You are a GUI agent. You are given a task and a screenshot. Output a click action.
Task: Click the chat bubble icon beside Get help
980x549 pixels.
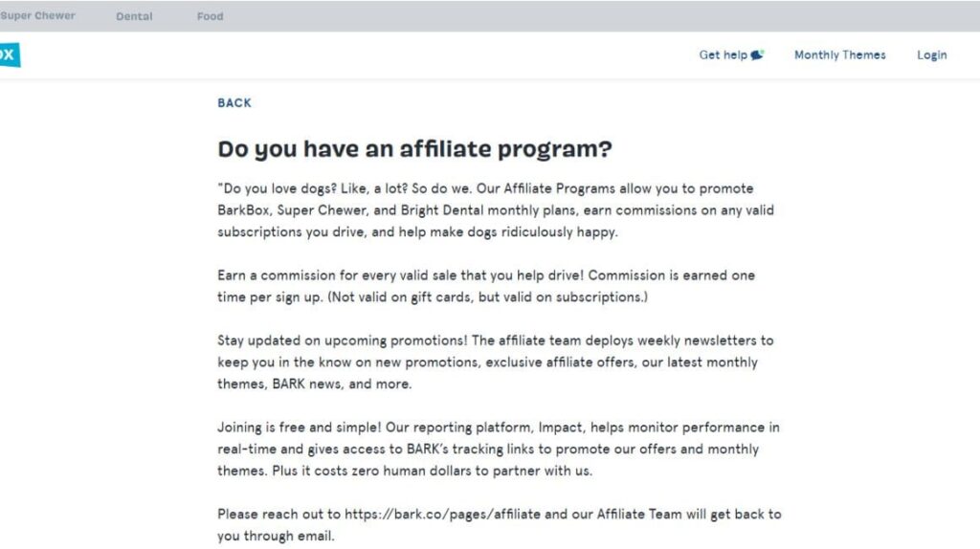[x=757, y=55]
